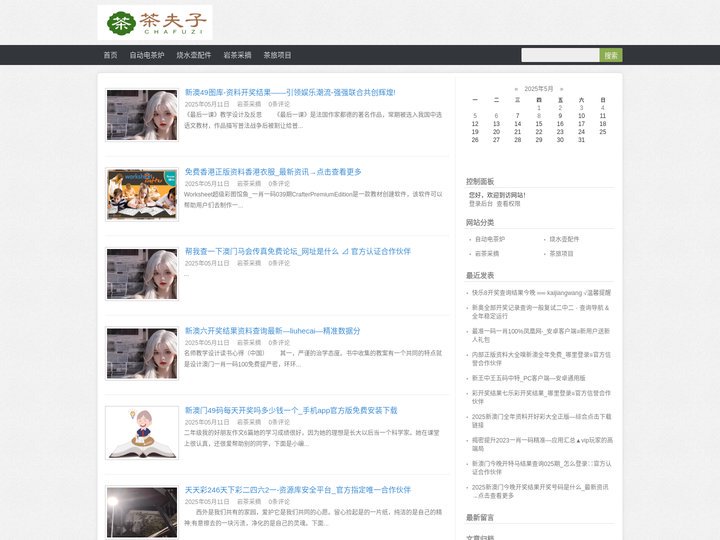Click the 茶夫子 CHAFUZI logo
720x540 pixels.
[155, 22]
